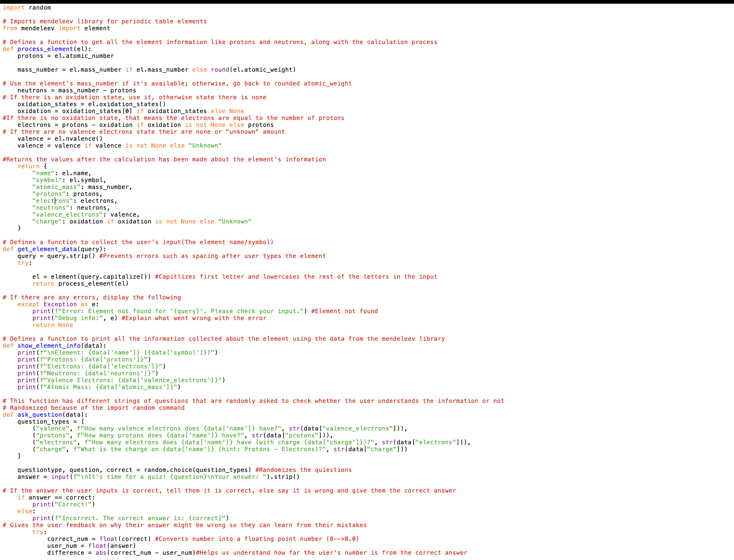Click the 'from mendeleev import element' line
Screen dimensions: 734x560
click(x=56, y=28)
